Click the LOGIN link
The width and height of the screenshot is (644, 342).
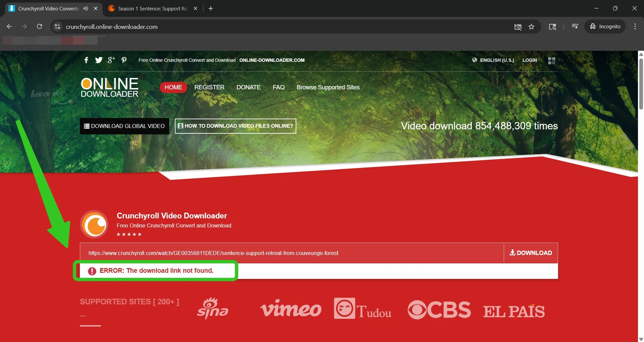tap(529, 60)
